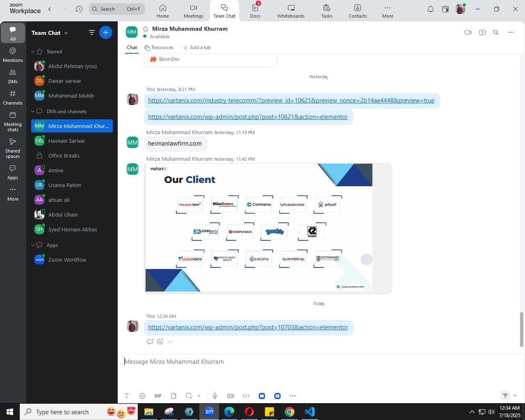Open the industry-telecomm preview link
Screen dimensions: 525x420
pyautogui.click(x=291, y=100)
